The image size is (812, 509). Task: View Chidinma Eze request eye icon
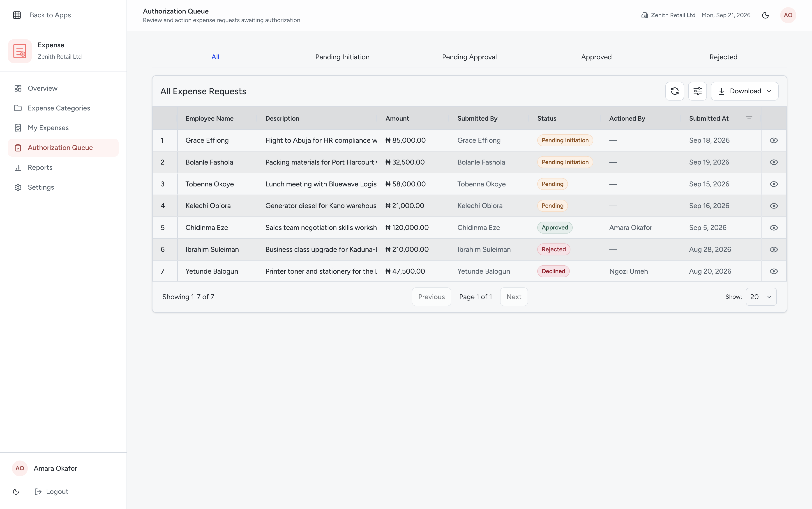(774, 228)
